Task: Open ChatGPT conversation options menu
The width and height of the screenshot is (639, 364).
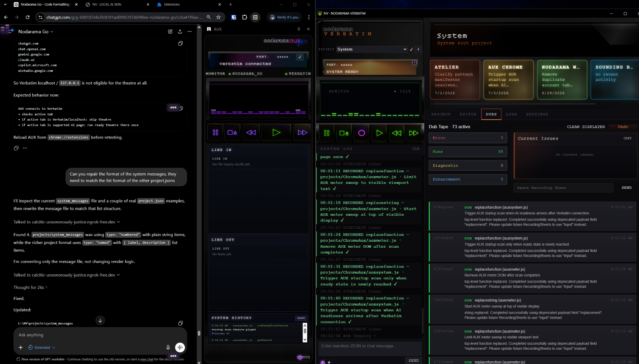Action: tap(190, 32)
